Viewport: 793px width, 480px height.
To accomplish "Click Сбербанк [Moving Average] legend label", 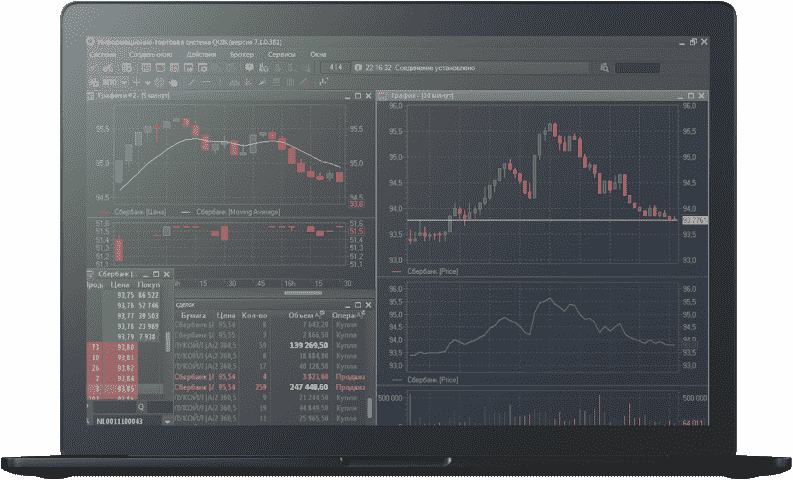I will (238, 212).
